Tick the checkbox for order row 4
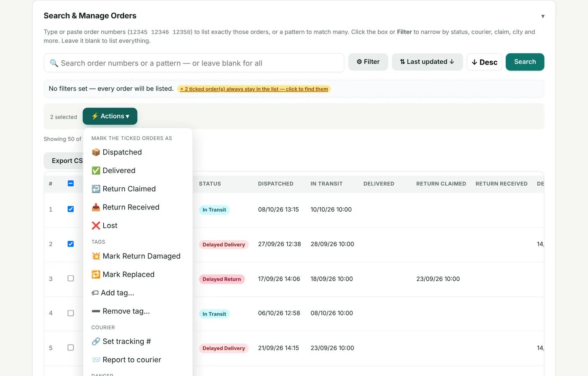This screenshot has width=588, height=376. click(71, 313)
